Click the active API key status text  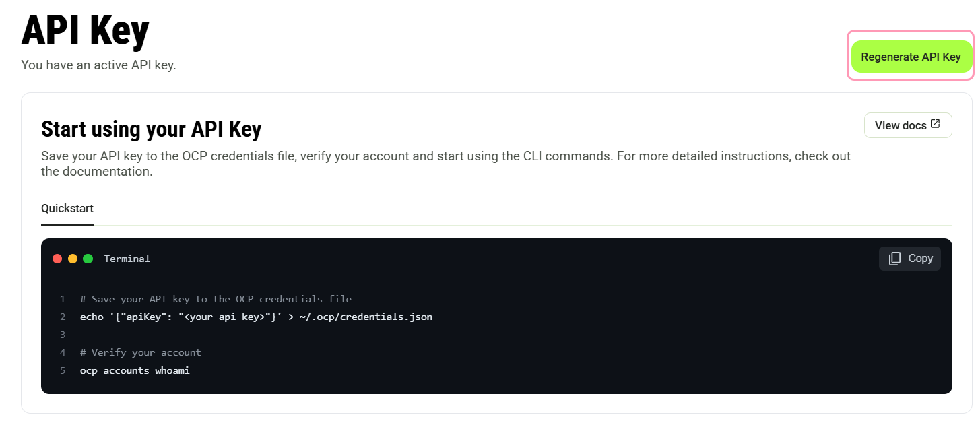(98, 65)
